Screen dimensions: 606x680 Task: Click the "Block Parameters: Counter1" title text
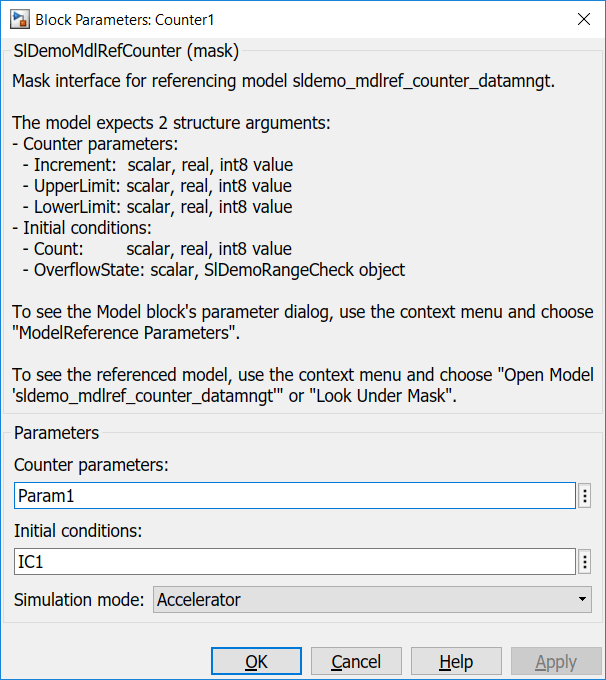tap(125, 19)
